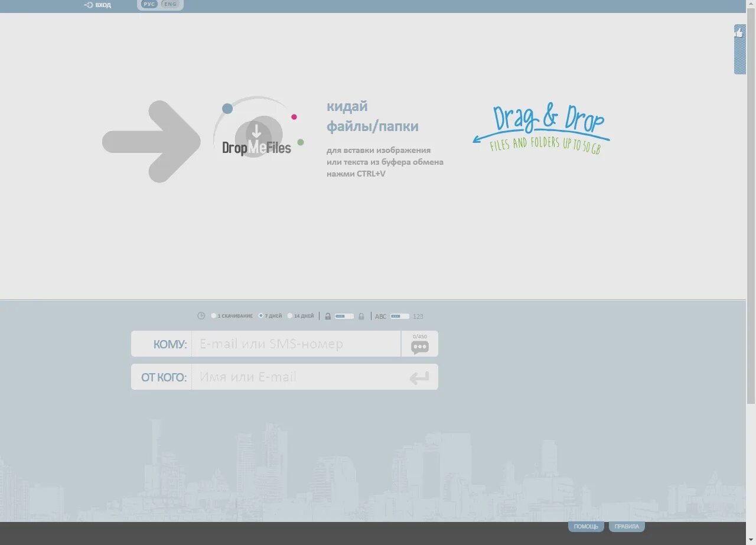Toggle the password lock switch
The width and height of the screenshot is (756, 545).
[344, 316]
